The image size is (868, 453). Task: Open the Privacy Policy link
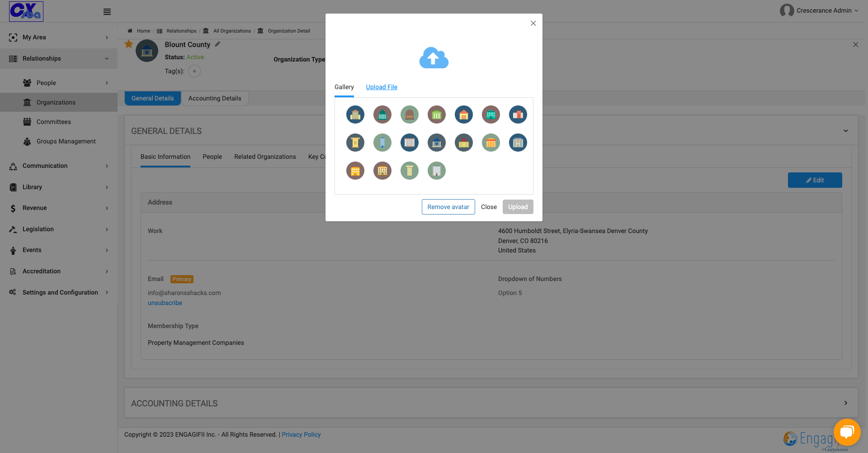(x=301, y=434)
